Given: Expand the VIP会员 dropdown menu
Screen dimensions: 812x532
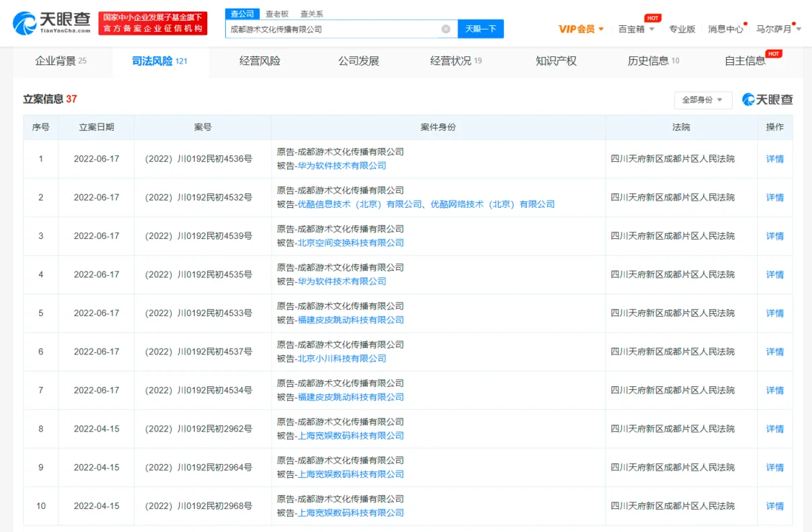Looking at the screenshot, I should tap(581, 29).
